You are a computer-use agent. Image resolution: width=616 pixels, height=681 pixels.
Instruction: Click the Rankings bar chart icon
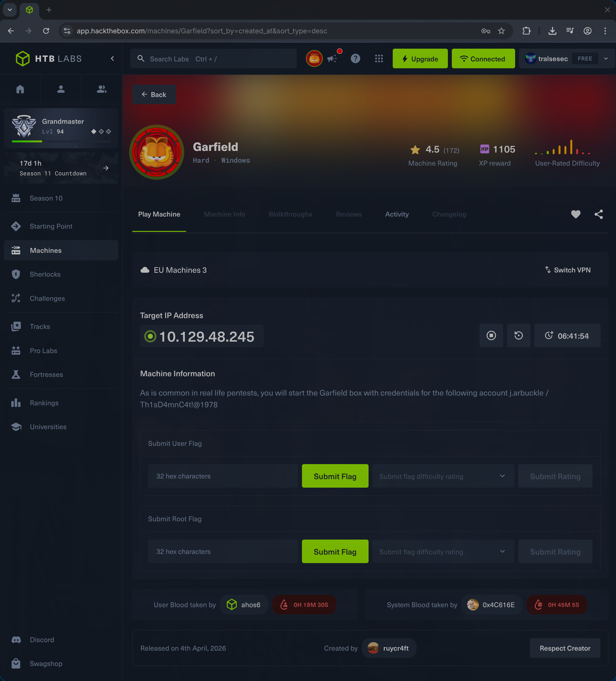pos(16,403)
